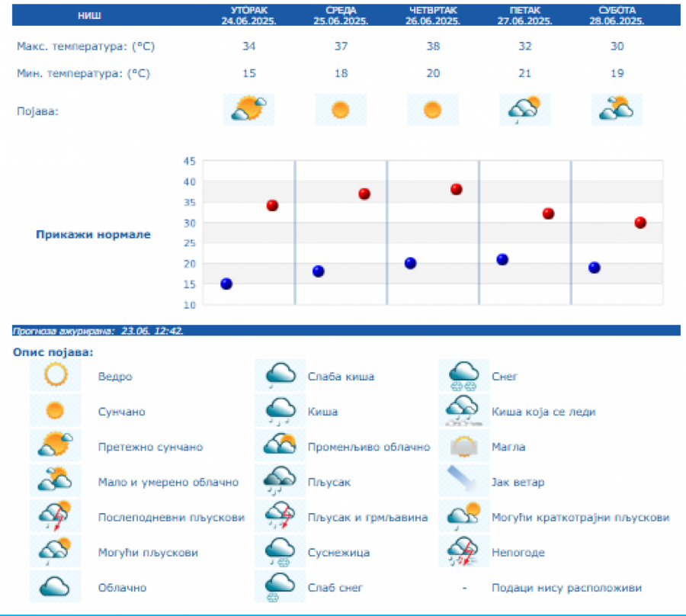Click the Магла fog legend icon
Screen dimensions: 686x616
tap(463, 447)
